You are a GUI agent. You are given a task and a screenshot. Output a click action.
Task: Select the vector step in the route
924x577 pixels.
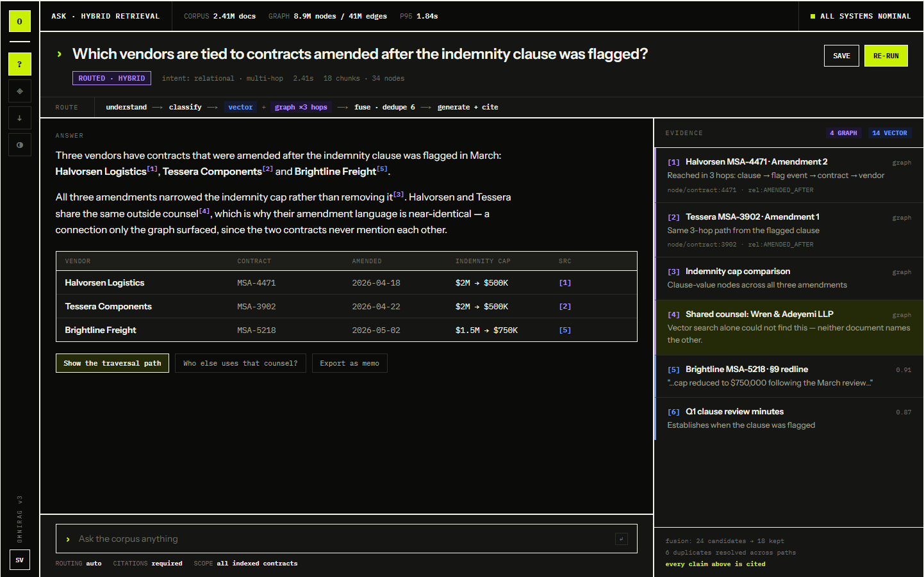(x=240, y=107)
